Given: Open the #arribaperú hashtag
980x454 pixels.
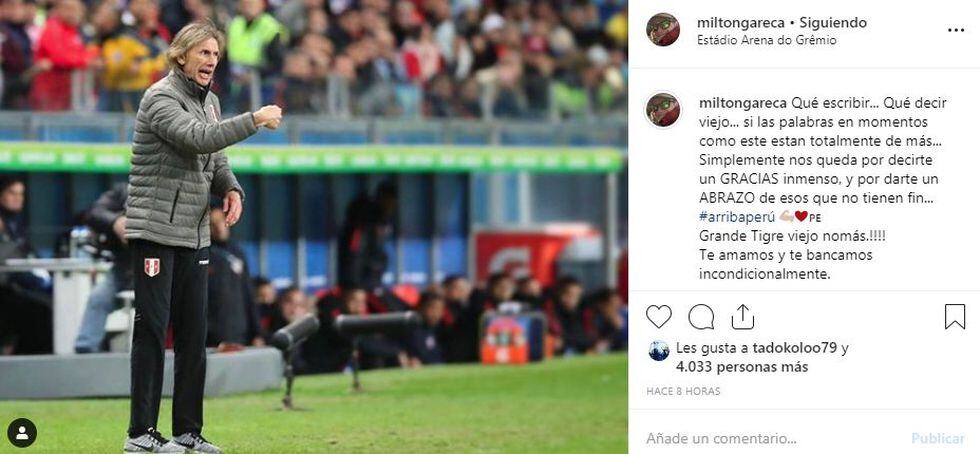Looking at the screenshot, I should pyautogui.click(x=737, y=216).
